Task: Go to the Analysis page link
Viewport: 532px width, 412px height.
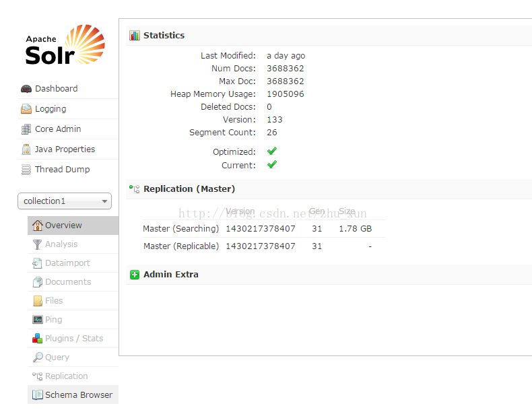Action: click(x=73, y=244)
